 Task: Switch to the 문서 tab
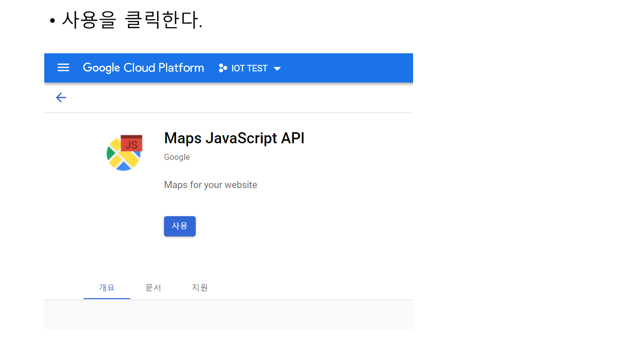click(x=153, y=288)
